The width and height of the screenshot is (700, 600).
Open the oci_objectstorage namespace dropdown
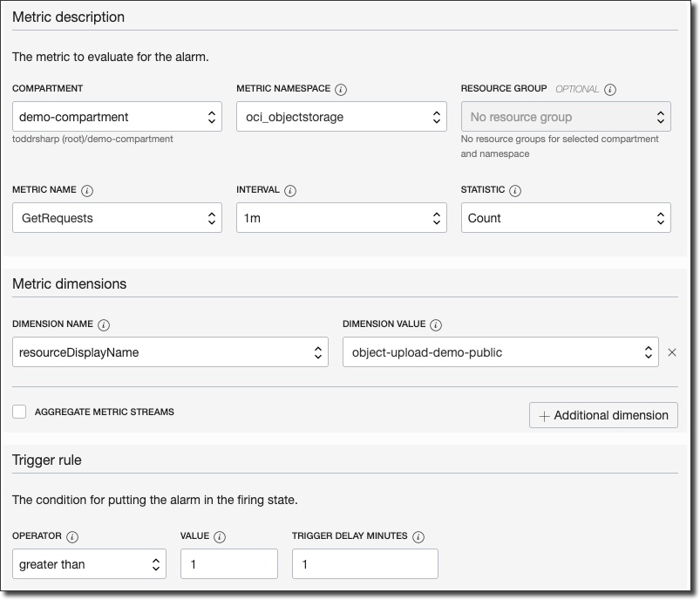[341, 117]
